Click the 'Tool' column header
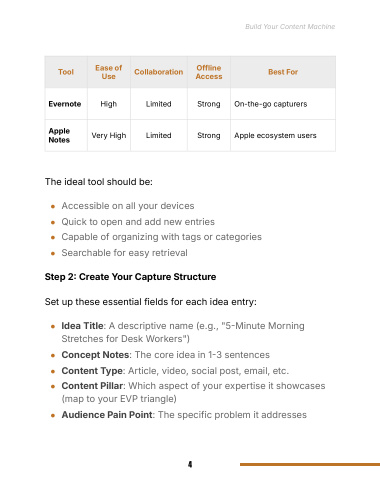 point(66,72)
